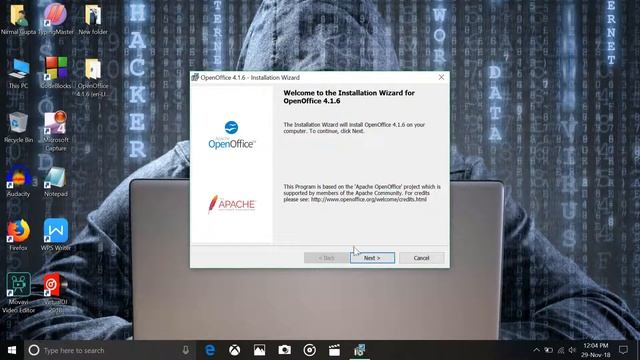Click 'The Installation Wizard will install' paragraph
Screen dimensions: 640x360
[354, 128]
